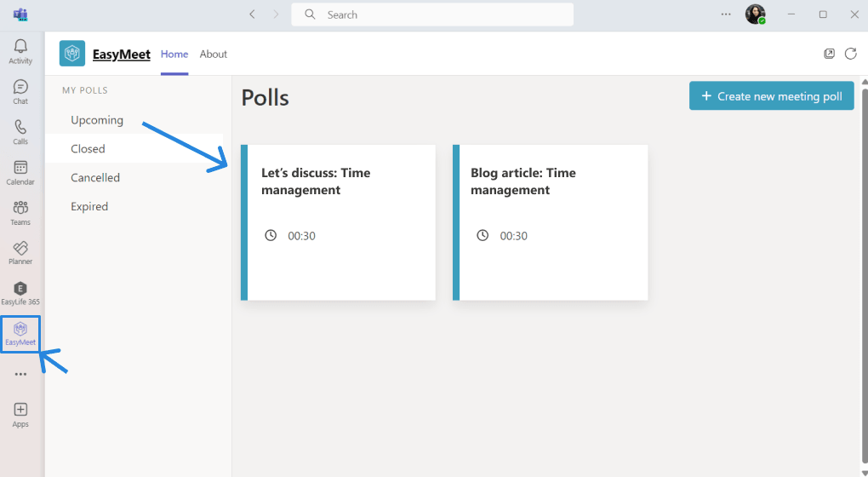The height and width of the screenshot is (477, 868).
Task: Launch EasyLife 365 from the sidebar
Action: click(20, 292)
